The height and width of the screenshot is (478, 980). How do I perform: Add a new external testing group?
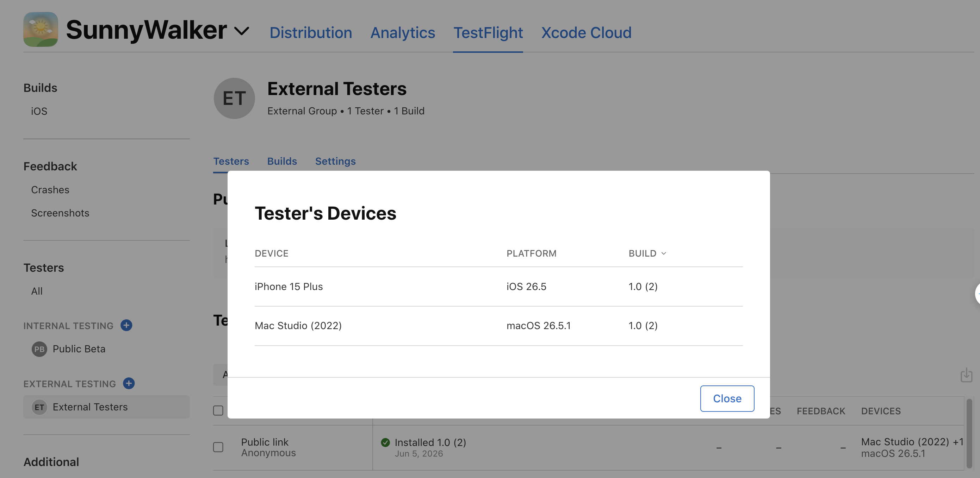coord(129,383)
